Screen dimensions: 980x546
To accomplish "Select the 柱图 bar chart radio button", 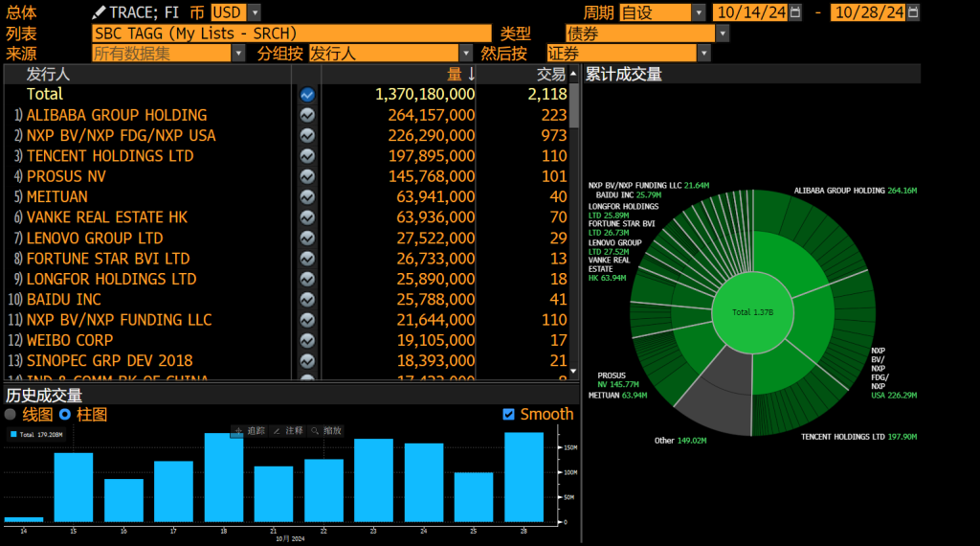I will click(x=65, y=415).
